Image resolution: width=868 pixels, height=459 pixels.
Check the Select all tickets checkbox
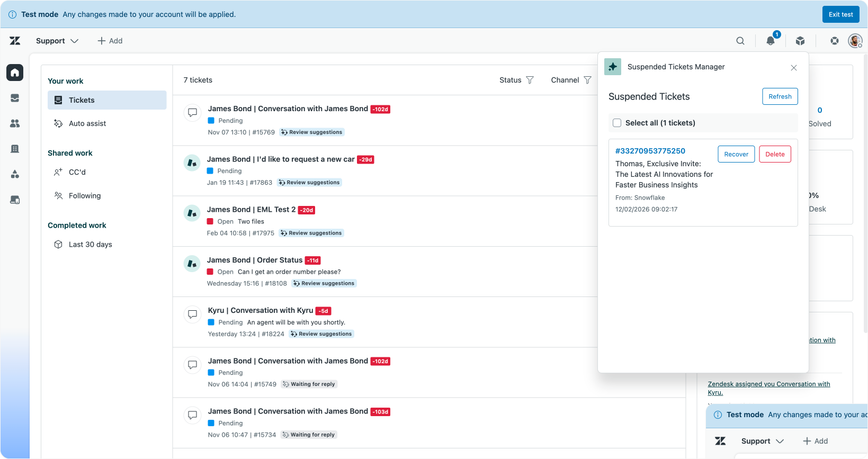(617, 123)
